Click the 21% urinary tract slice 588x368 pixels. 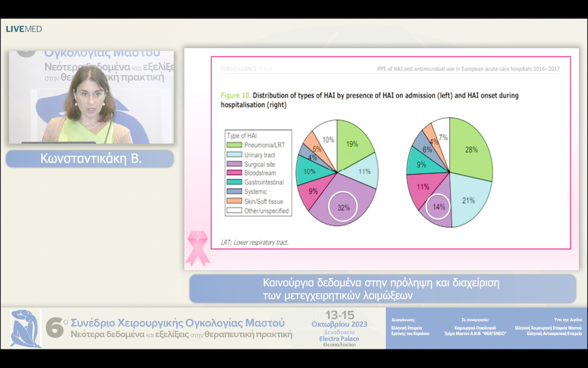[x=467, y=201]
